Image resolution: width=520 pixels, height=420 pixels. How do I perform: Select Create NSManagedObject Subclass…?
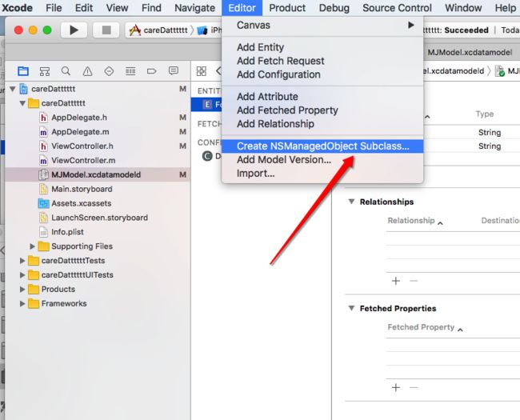322,146
